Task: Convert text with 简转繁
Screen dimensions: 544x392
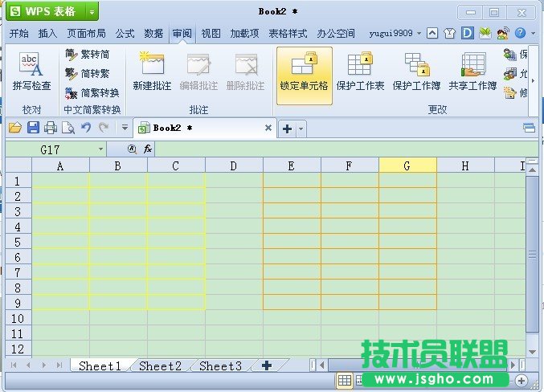Action: coord(88,73)
